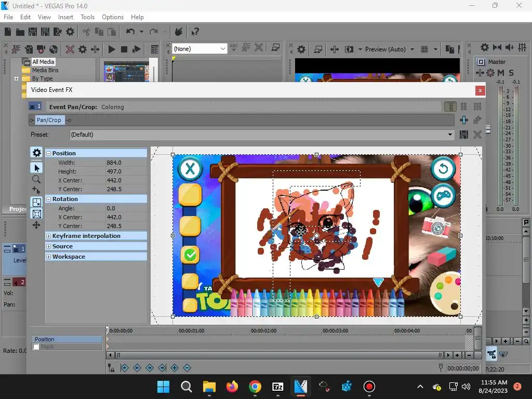Select the Anchor Creation tool
Viewport: 532px width, 399px height.
pyautogui.click(x=36, y=190)
